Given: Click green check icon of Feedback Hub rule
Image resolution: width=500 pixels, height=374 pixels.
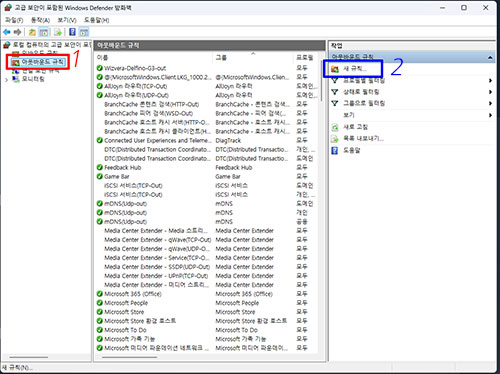Looking at the screenshot, I should coord(99,167).
